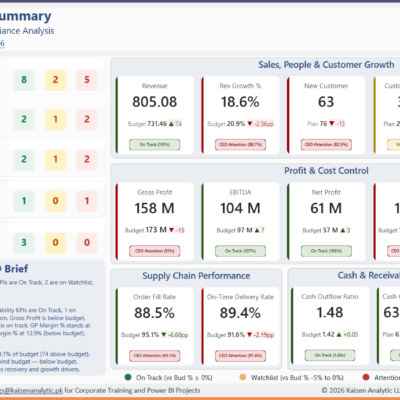This screenshot has height=400, width=400.
Task: Click the Budget 97 M text in EBITDA card
Action: [x=234, y=230]
